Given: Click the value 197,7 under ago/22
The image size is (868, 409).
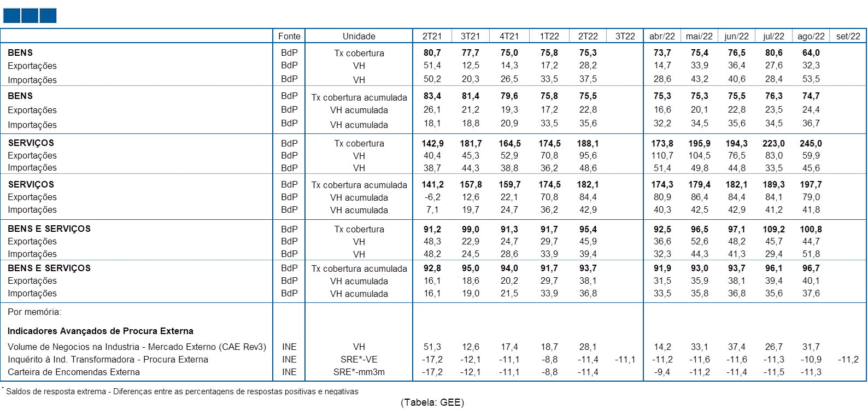Looking at the screenshot, I should (x=811, y=184).
